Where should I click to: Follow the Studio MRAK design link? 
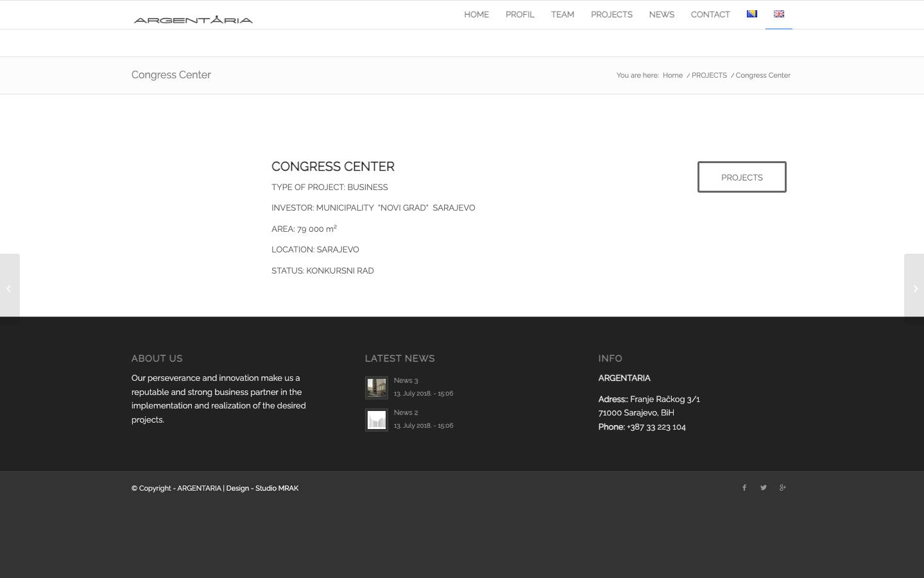pos(277,488)
